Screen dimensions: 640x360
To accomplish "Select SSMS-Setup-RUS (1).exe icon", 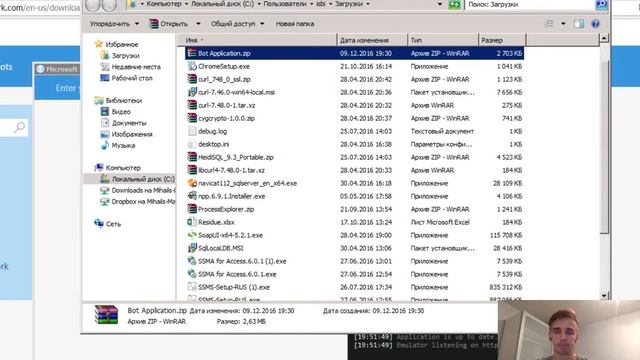I will (x=192, y=287).
